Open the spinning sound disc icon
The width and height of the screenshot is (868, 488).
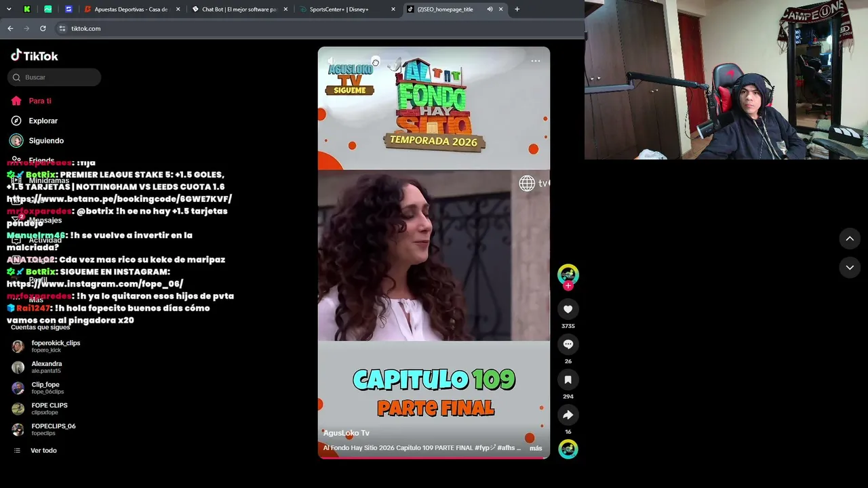point(568,449)
